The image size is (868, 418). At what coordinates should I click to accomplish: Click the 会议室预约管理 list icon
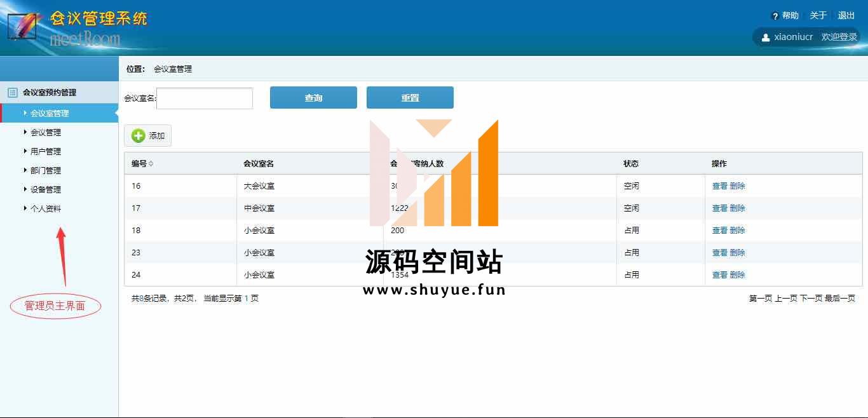(x=12, y=93)
